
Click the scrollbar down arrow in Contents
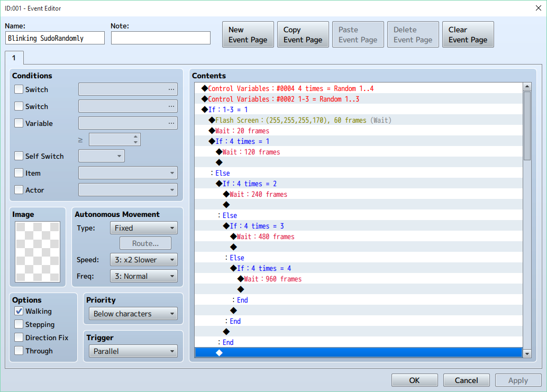click(x=527, y=353)
